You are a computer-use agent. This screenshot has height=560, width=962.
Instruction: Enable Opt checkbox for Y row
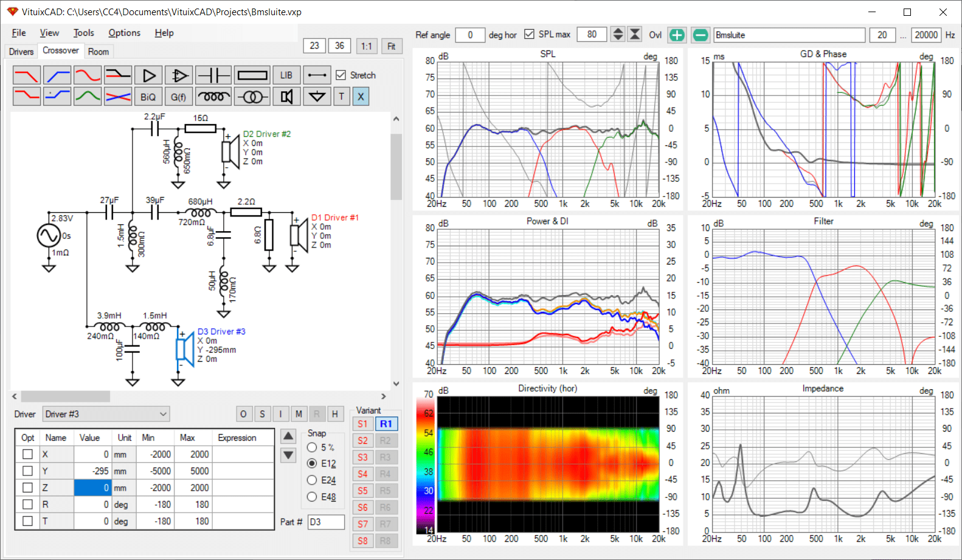[27, 471]
